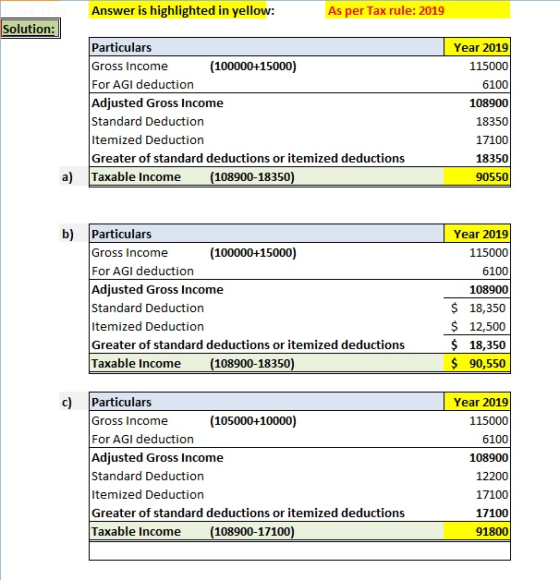Select bold greater-of value 17100 in table c)
The width and height of the screenshot is (560, 580).
coord(492,513)
